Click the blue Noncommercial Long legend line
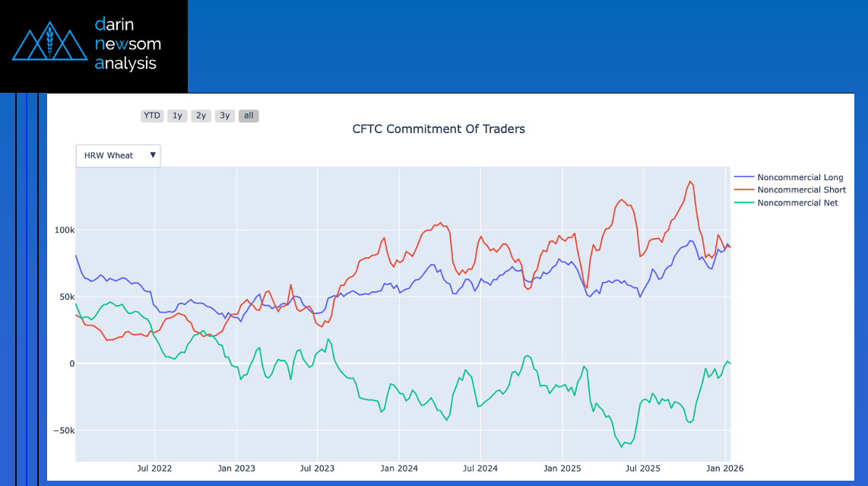Screen dimensions: 868x486 744,178
